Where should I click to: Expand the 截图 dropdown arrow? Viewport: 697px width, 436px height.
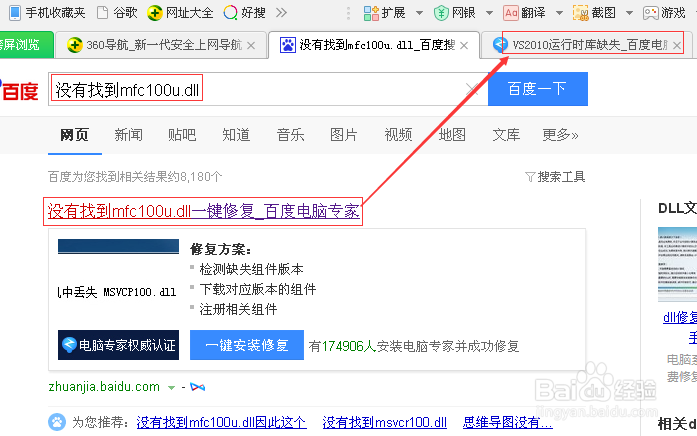click(x=629, y=13)
